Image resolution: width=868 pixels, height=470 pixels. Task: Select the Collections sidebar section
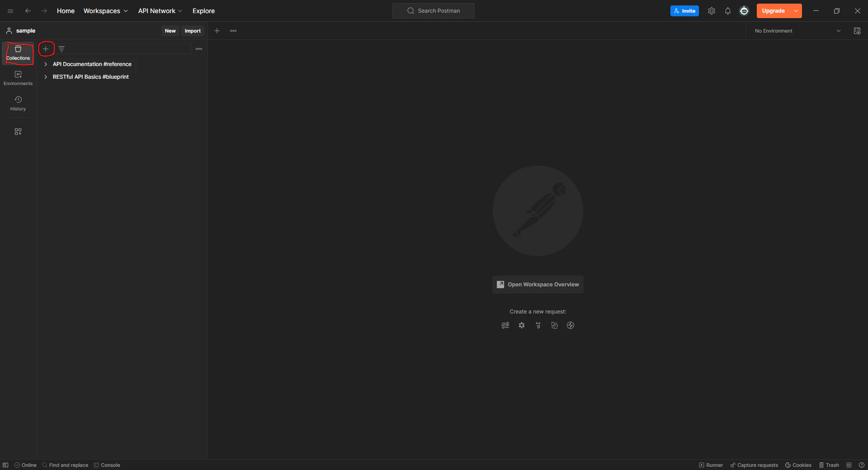18,53
